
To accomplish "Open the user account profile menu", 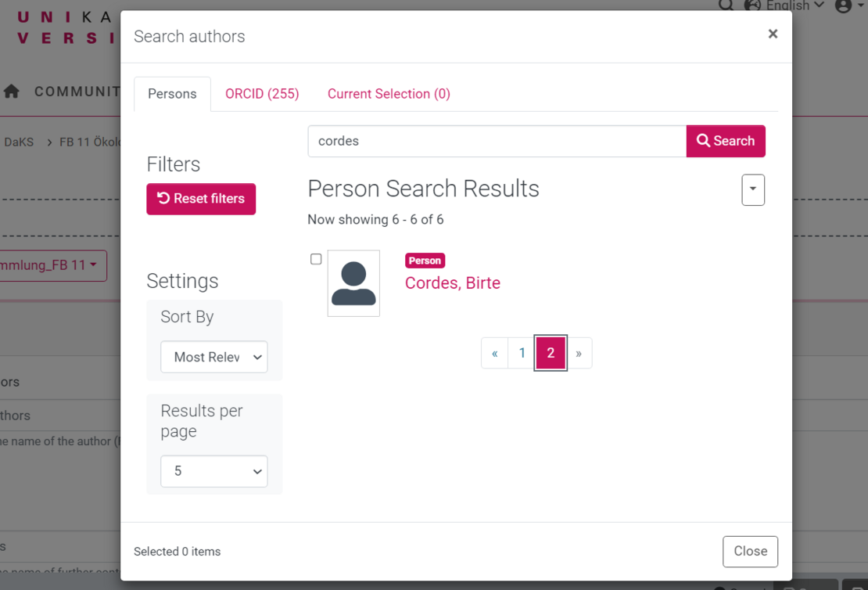I will click(845, 5).
